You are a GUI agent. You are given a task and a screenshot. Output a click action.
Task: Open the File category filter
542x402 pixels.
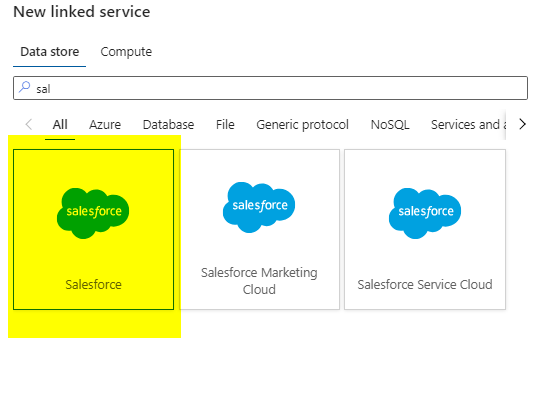pos(225,124)
